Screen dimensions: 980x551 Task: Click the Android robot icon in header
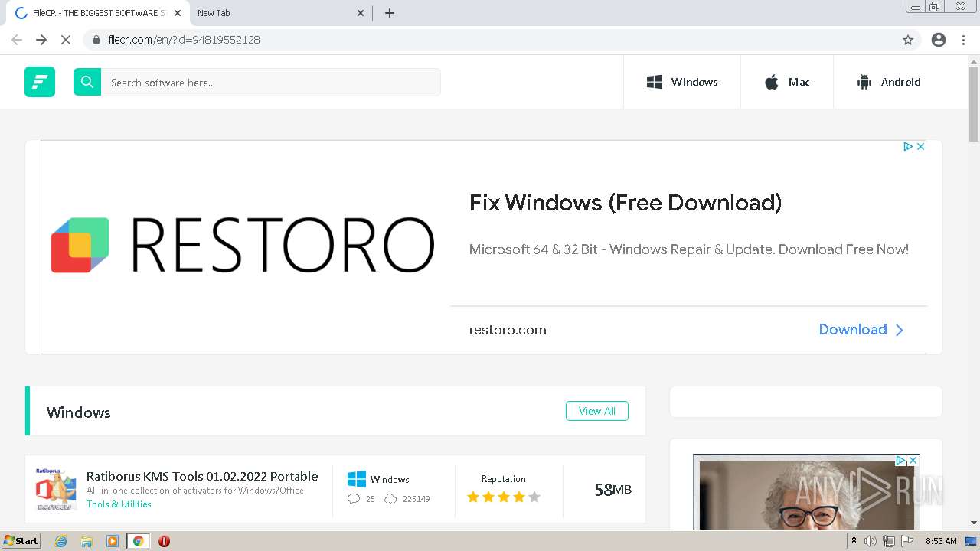click(864, 82)
